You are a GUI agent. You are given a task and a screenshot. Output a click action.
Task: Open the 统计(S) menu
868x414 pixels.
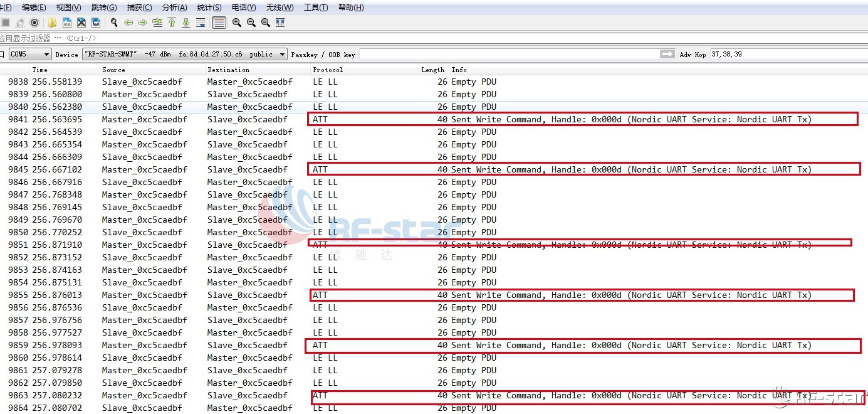pos(209,8)
